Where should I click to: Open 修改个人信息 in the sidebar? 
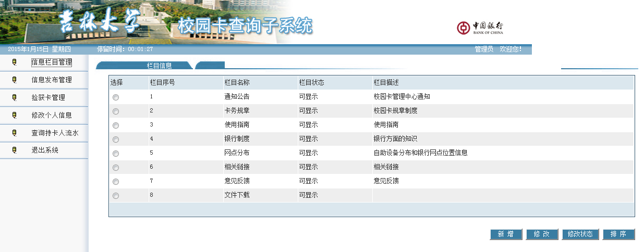[x=52, y=115]
